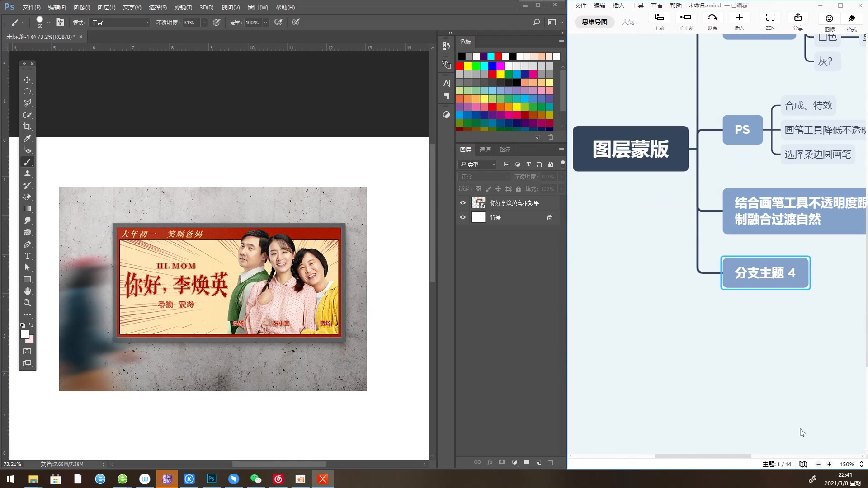Open the opacity 31% slider dropdown arrow

[x=204, y=23]
